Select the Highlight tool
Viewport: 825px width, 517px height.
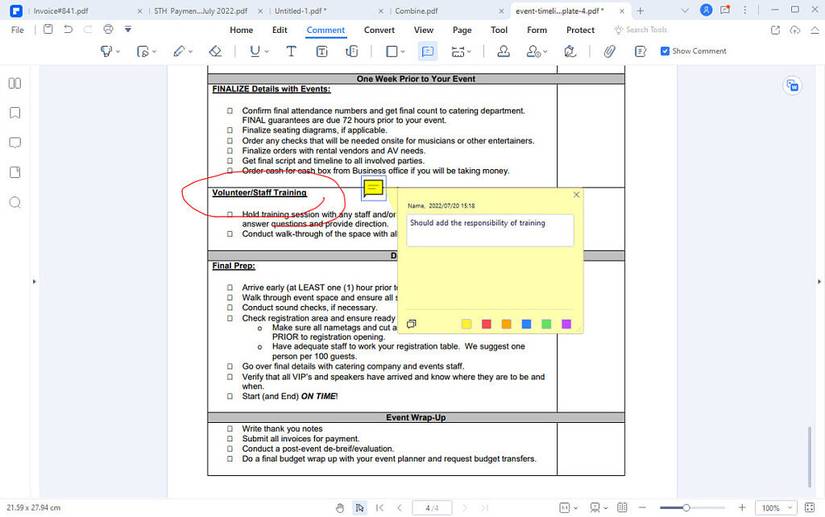106,51
